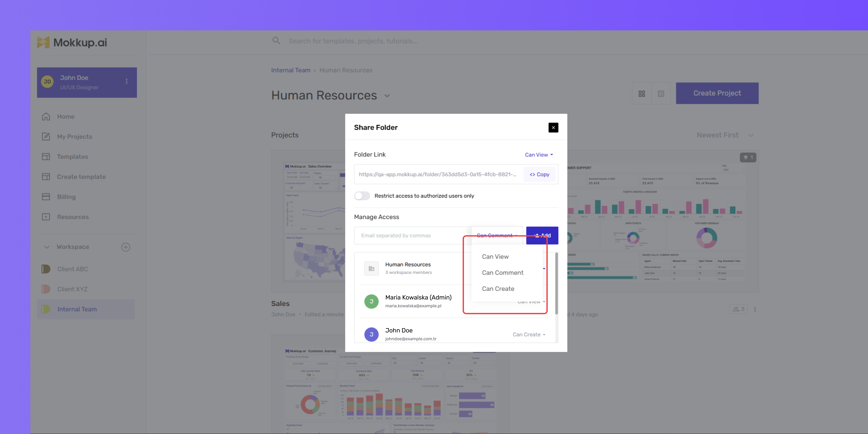Click the search templates and projects field
The height and width of the screenshot is (434, 868).
(x=353, y=41)
